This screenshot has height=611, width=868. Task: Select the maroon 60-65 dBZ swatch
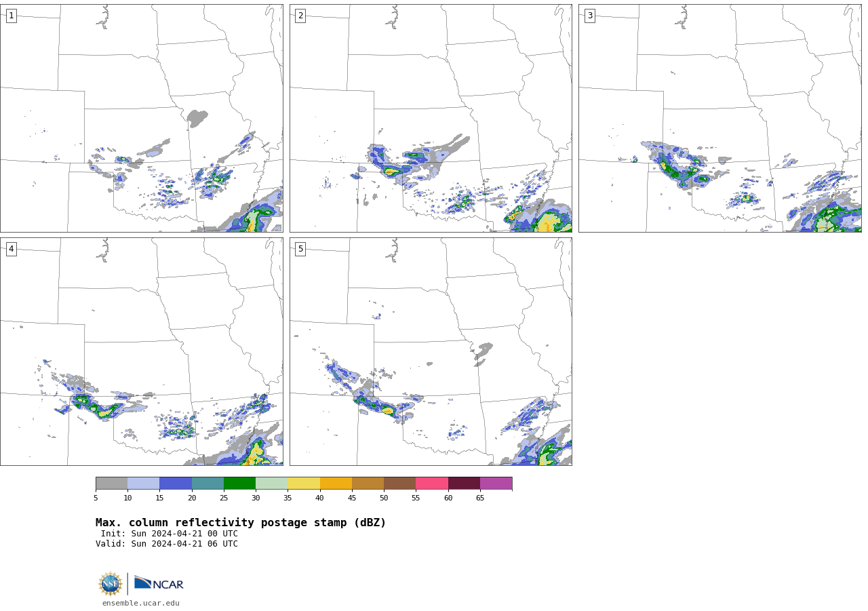(464, 484)
